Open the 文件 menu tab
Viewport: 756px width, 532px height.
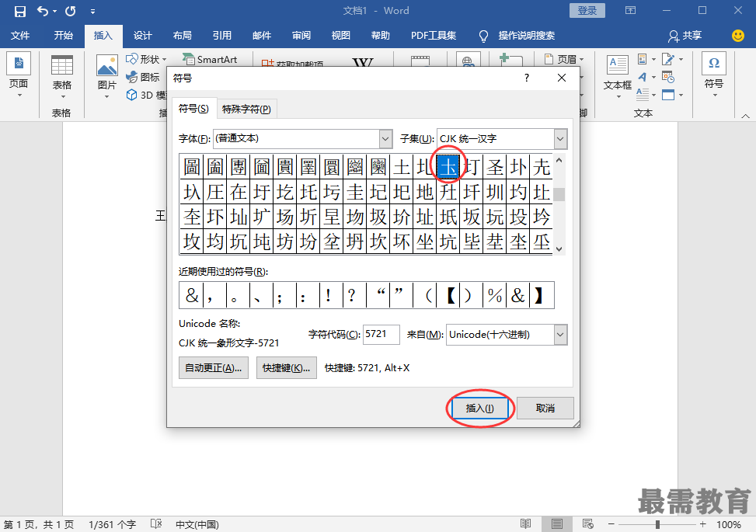pyautogui.click(x=19, y=36)
